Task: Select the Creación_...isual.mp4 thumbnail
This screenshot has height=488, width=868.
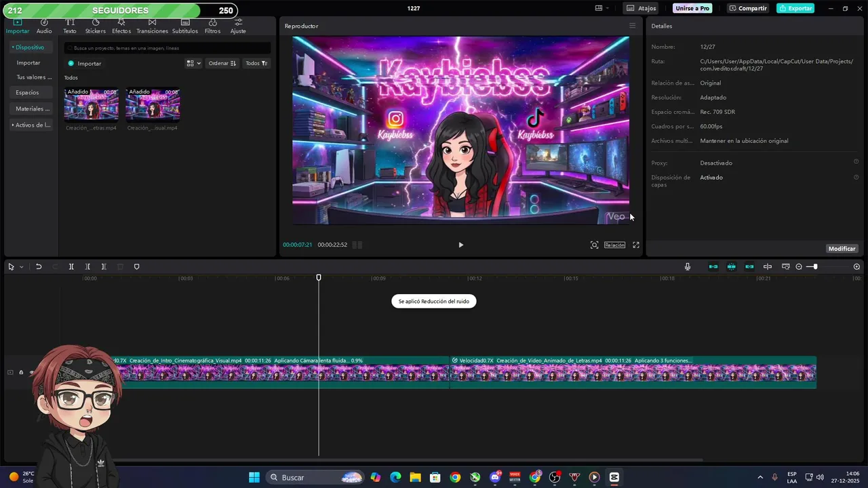Action: (x=153, y=104)
